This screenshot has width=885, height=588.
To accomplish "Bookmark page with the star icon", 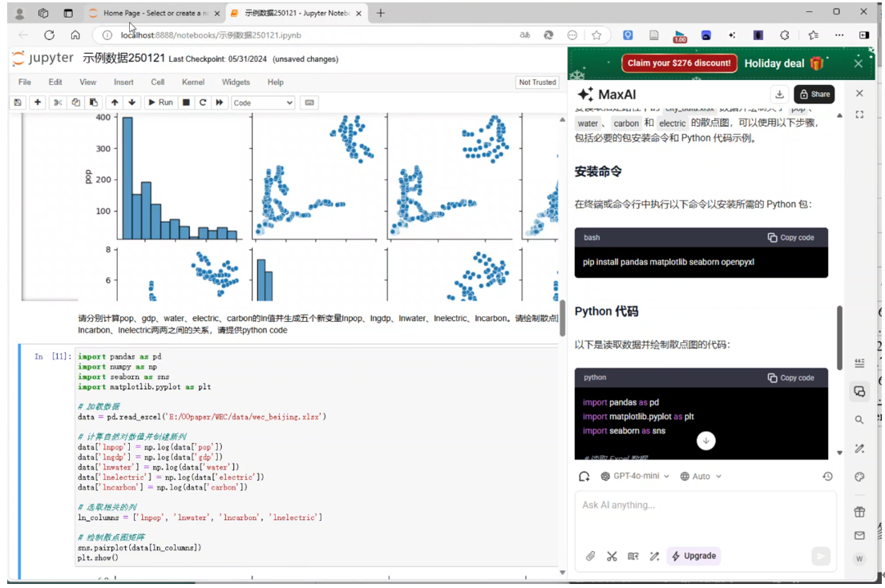I will (596, 35).
